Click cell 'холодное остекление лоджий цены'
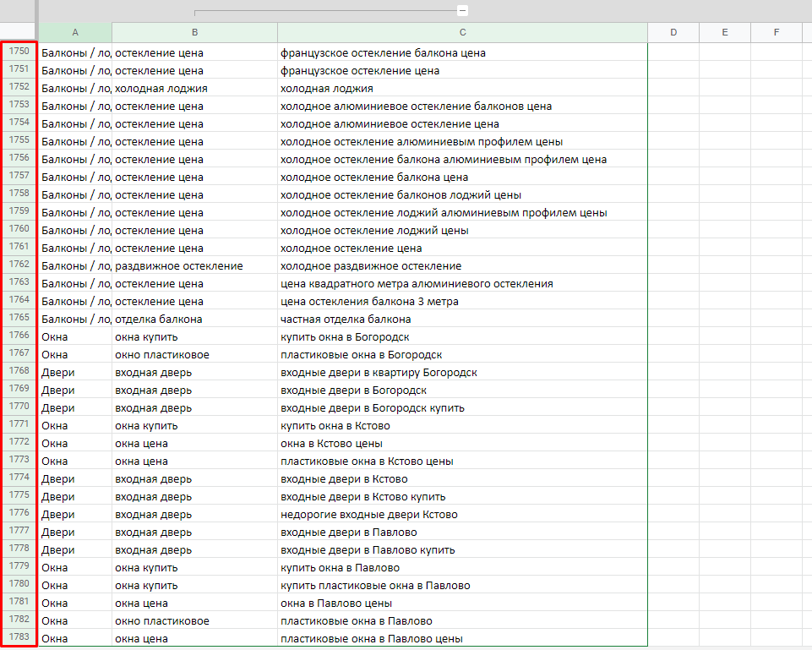The height and width of the screenshot is (650, 812). tap(462, 231)
